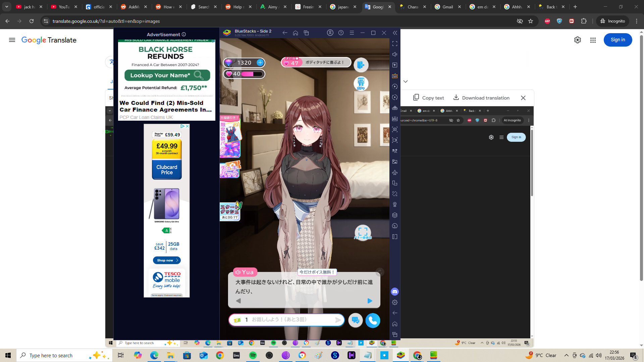Open BlueStacks icon in taskbar
The width and height of the screenshot is (644, 362).
click(401, 355)
